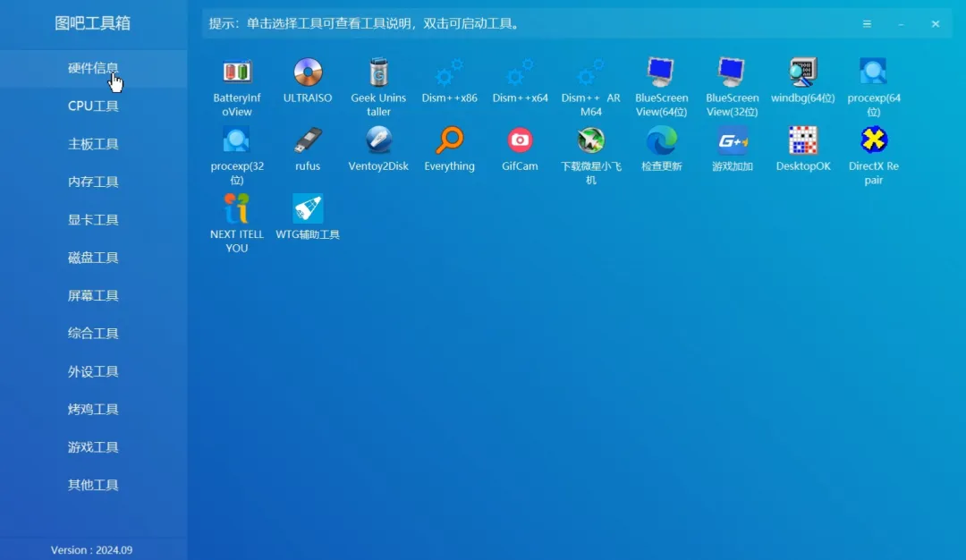The image size is (966, 560).
Task: Select the GifCam camera icon
Action: (x=520, y=140)
